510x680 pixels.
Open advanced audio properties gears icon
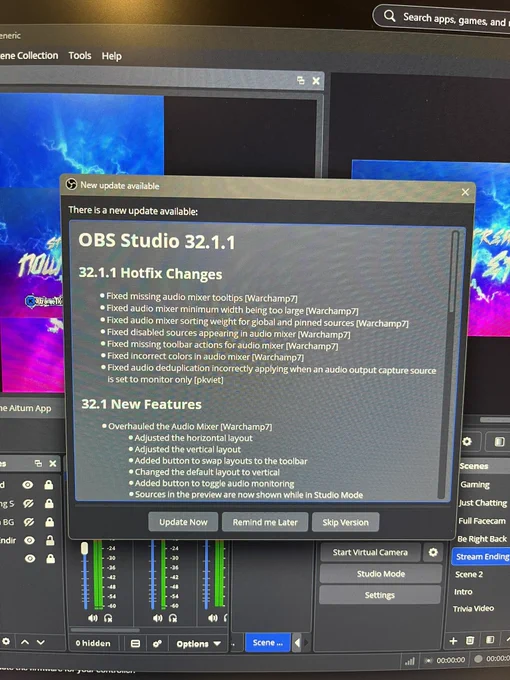click(x=157, y=644)
